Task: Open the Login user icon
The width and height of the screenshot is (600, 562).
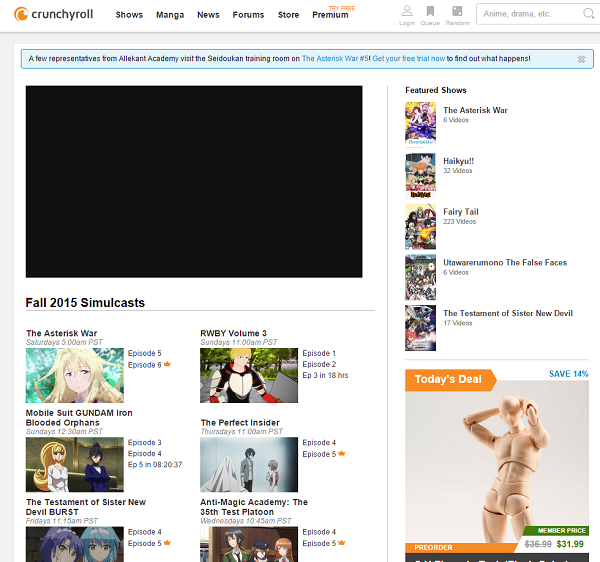Action: coord(407,11)
